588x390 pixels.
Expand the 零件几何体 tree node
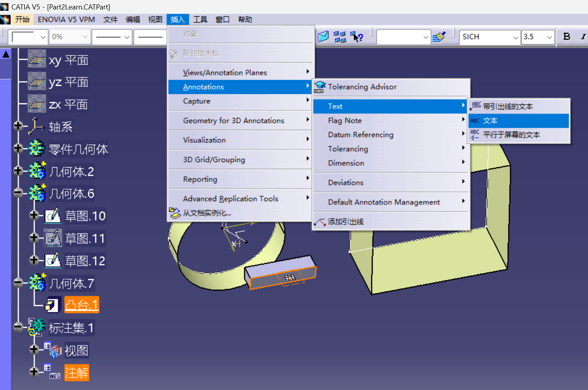(x=18, y=148)
